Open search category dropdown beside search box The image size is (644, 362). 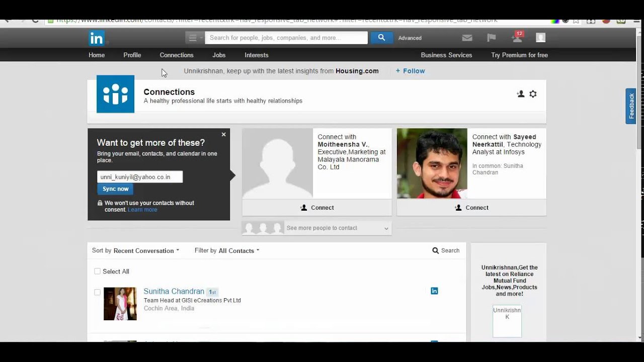[194, 38]
